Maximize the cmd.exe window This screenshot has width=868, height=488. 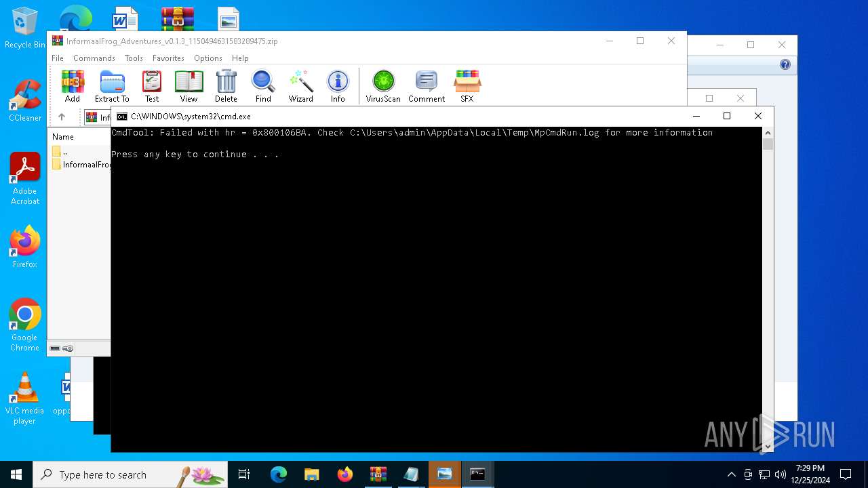(727, 116)
